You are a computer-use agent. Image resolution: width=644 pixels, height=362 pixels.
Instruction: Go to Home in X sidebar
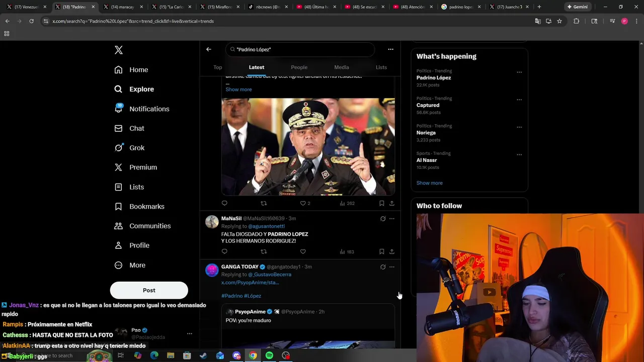click(131, 70)
